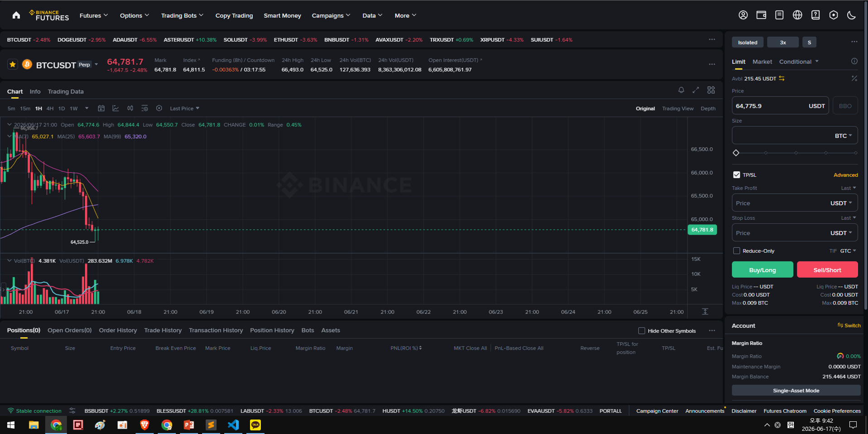Screen dimensions: 868x434
Task: Open the Trading Data tab
Action: coord(66,92)
